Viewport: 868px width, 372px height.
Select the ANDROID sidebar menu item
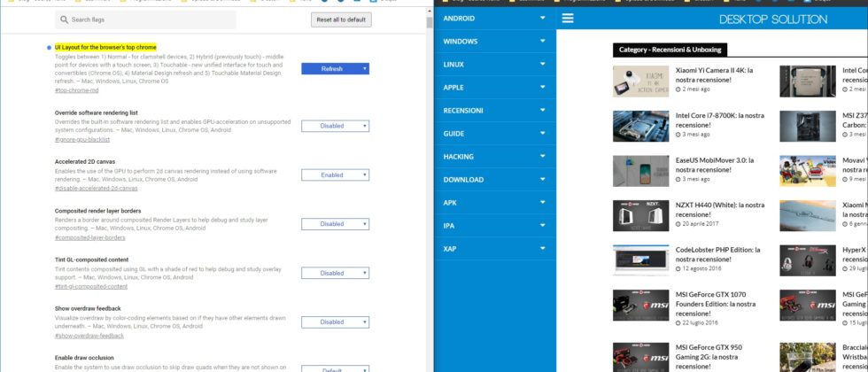pyautogui.click(x=494, y=19)
